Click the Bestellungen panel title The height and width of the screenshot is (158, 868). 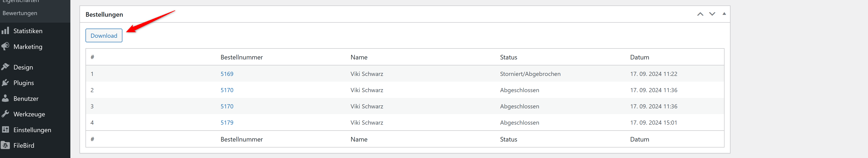point(104,14)
